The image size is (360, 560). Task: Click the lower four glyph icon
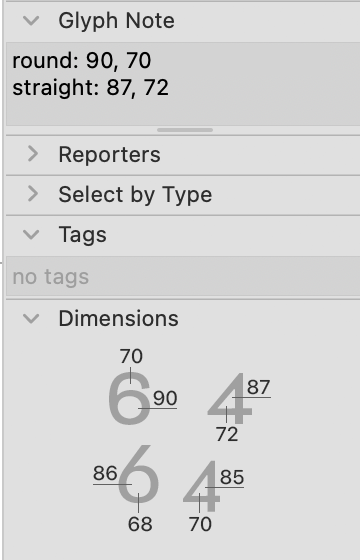(x=201, y=486)
